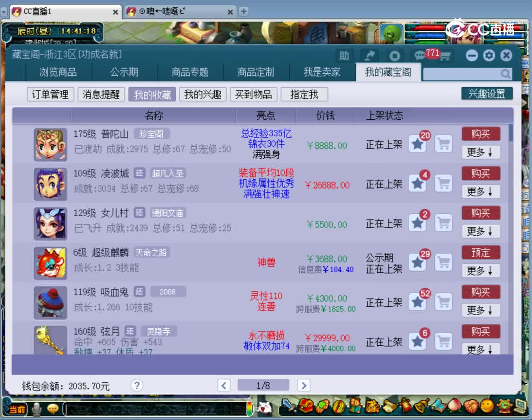Toggle favorite star on 凌波城 listing
Viewport: 532px width, 420px height.
pyautogui.click(x=417, y=184)
